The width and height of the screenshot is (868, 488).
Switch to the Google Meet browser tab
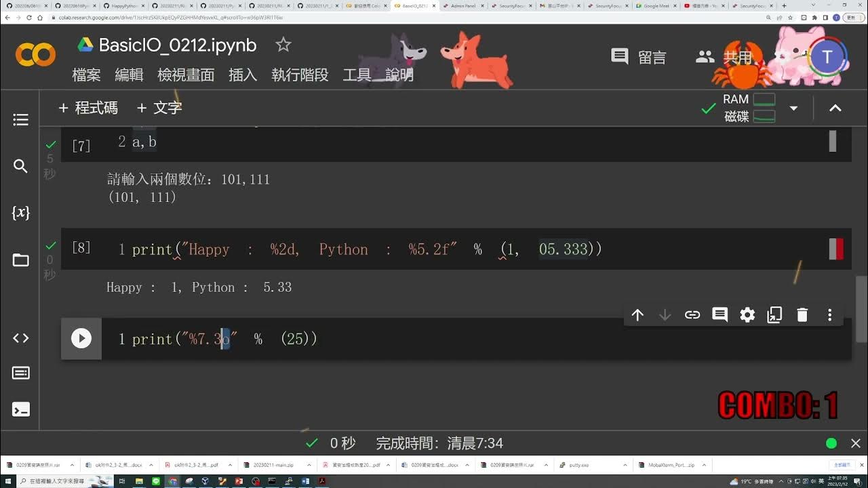pos(656,5)
